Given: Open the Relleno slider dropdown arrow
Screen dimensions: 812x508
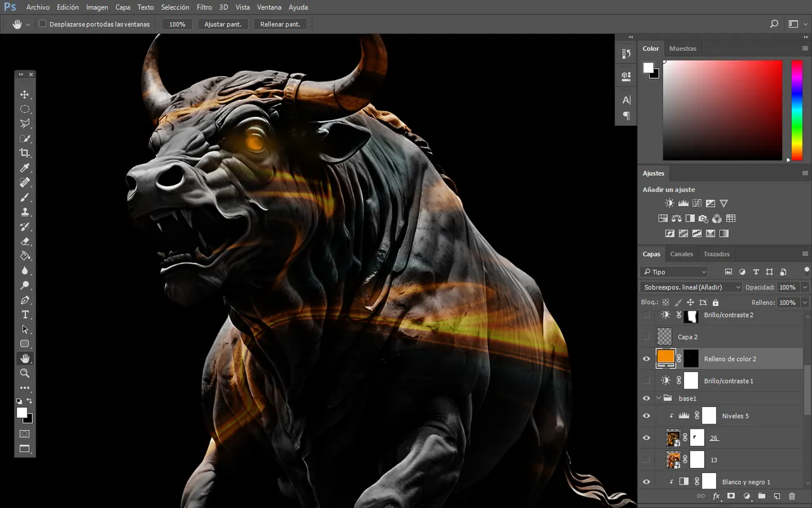Looking at the screenshot, I should pyautogui.click(x=804, y=303).
